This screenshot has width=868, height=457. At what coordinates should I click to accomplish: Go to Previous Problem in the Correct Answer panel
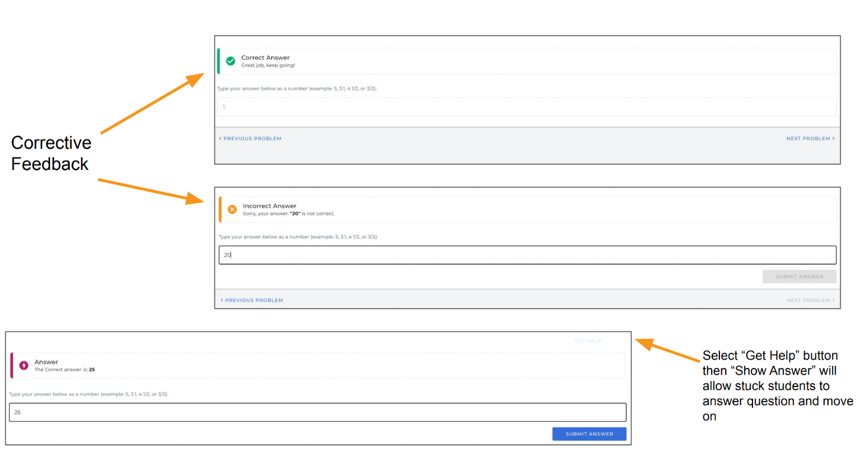(250, 138)
